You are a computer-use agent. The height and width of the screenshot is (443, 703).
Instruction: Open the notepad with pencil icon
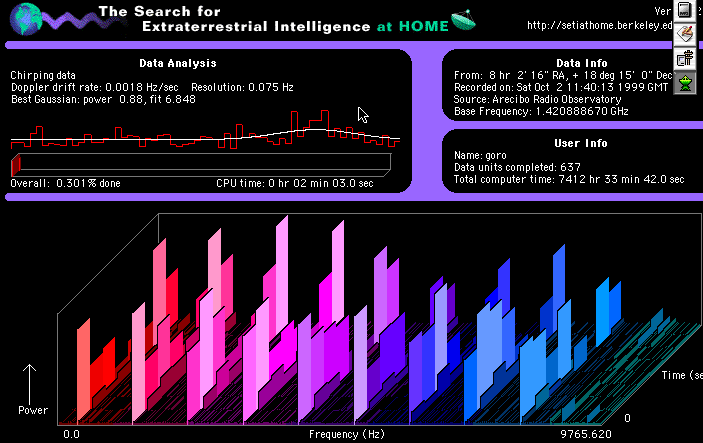tap(686, 35)
